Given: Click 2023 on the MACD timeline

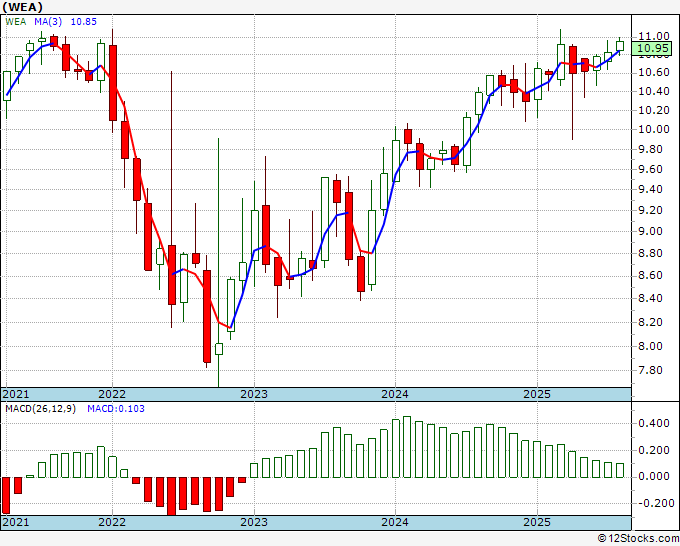Looking at the screenshot, I should coord(254,522).
